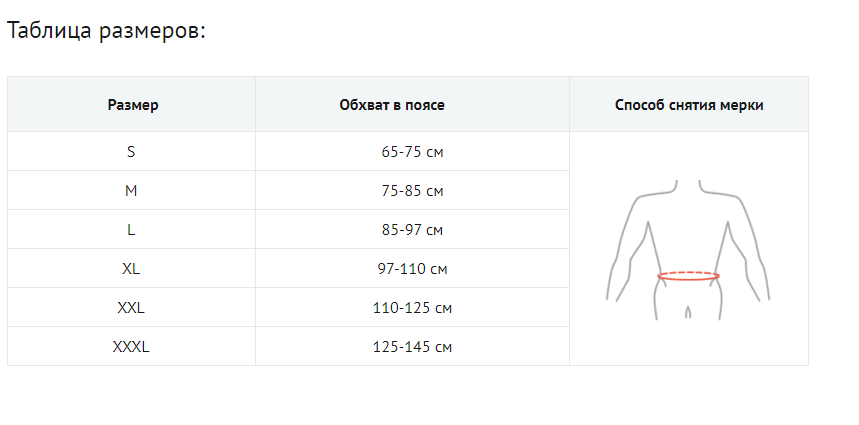Click the 97-110 см waist value
The height and width of the screenshot is (425, 859).
(412, 269)
